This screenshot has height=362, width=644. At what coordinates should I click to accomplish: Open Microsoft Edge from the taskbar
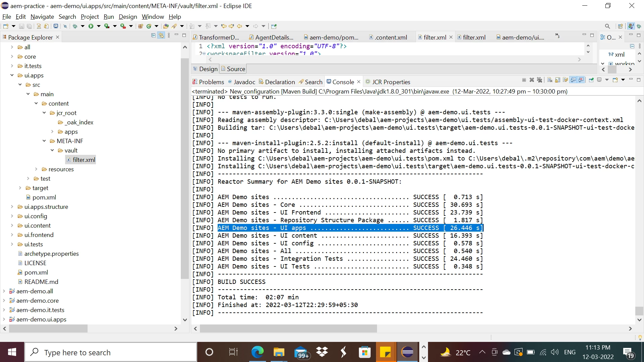[x=258, y=352]
